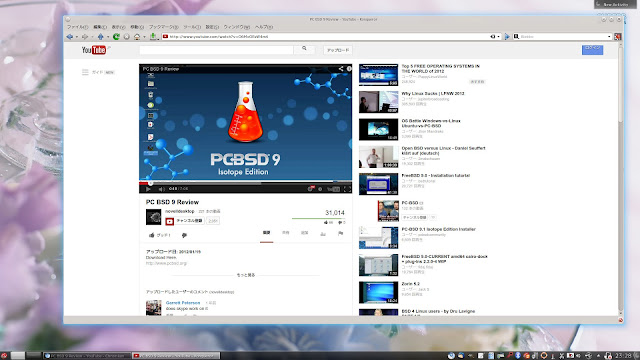The width and height of the screenshot is (640, 360).
Task: Click the stop loading icon in toolbar
Action: pyautogui.click(x=127, y=37)
